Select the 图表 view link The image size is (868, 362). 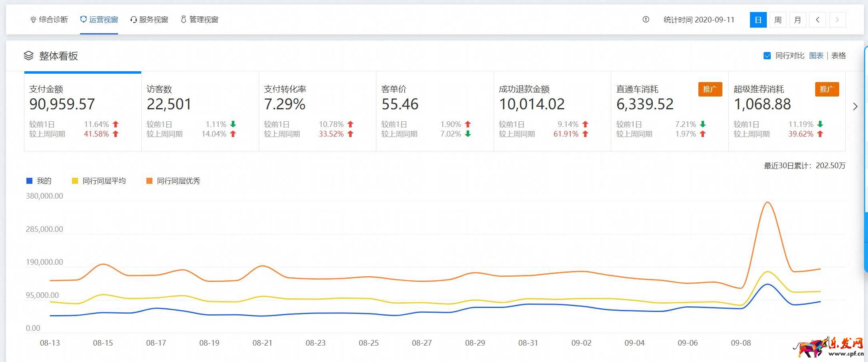(816, 56)
